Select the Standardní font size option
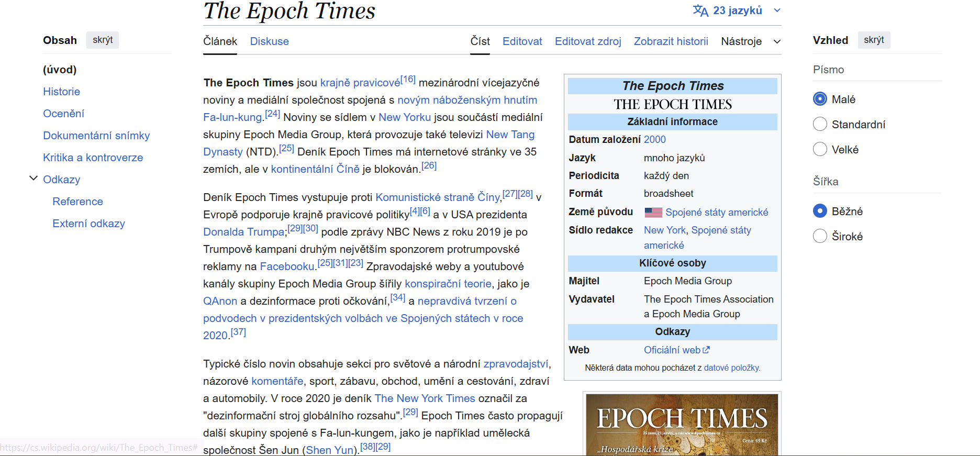The height and width of the screenshot is (456, 980). point(820,124)
